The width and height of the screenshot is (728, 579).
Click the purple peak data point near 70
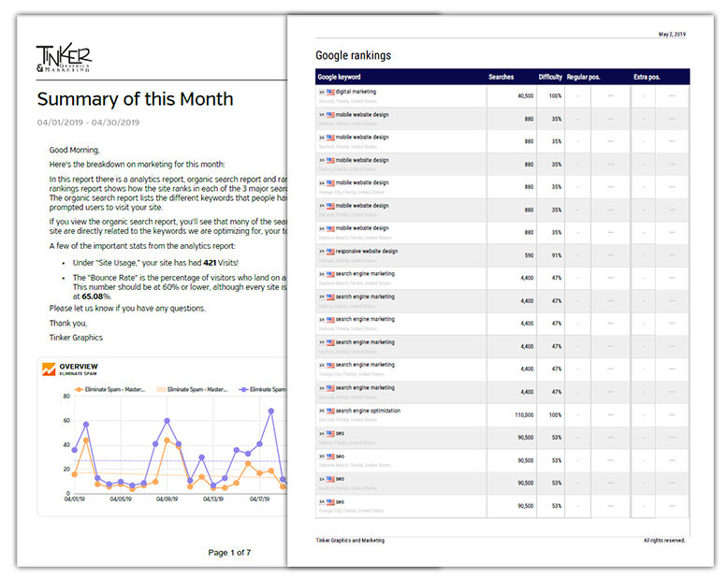(x=271, y=411)
